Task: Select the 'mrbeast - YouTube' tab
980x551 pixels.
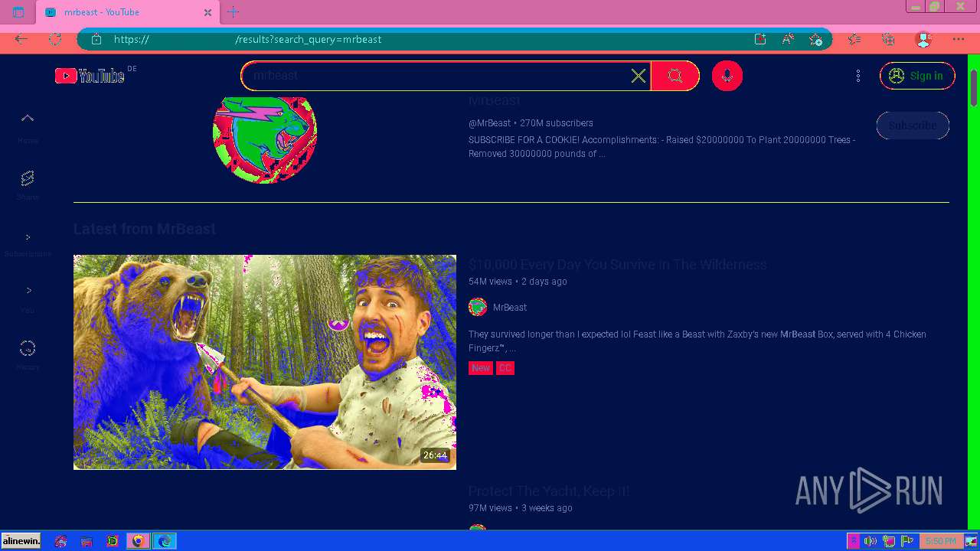Action: tap(126, 12)
